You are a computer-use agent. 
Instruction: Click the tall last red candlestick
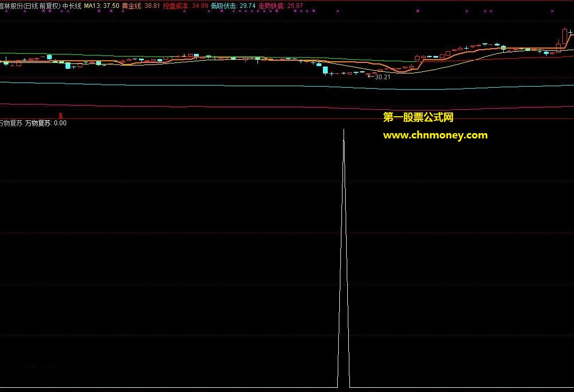click(x=564, y=37)
